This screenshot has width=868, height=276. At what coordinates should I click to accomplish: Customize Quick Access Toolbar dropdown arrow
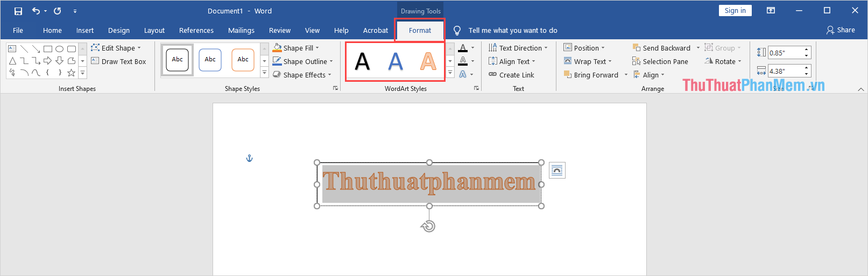coord(75,11)
